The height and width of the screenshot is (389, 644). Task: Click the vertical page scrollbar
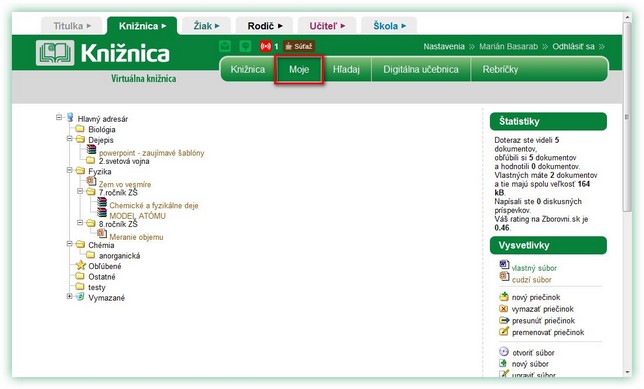(x=627, y=194)
